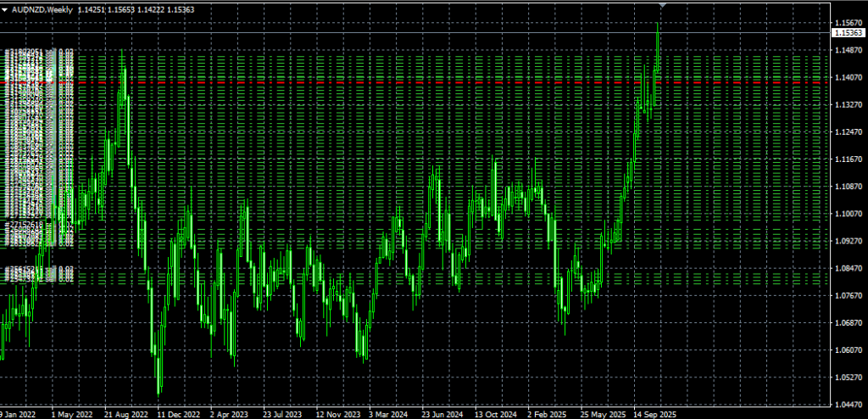Click the 1.15670 price scale label
This screenshot has width=868, height=419.
(848, 23)
